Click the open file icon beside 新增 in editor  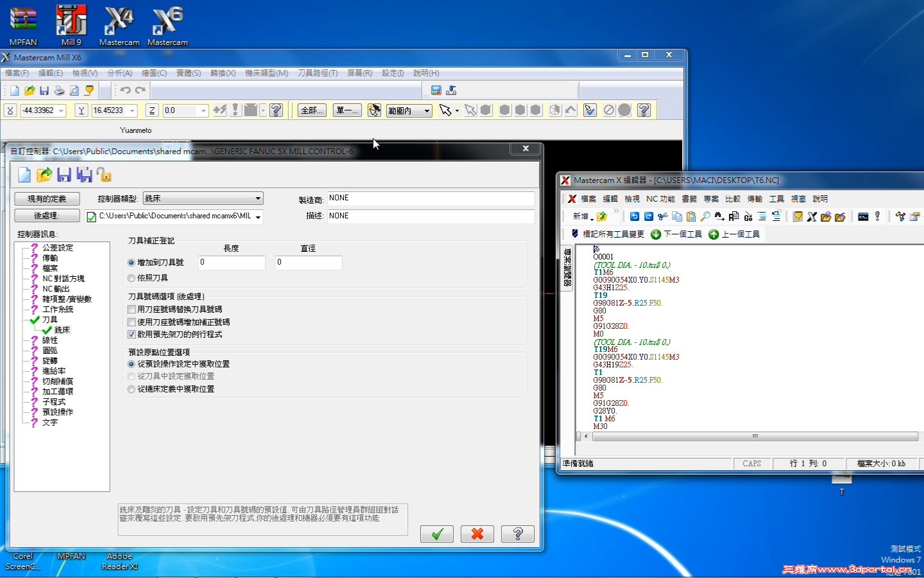coord(602,216)
